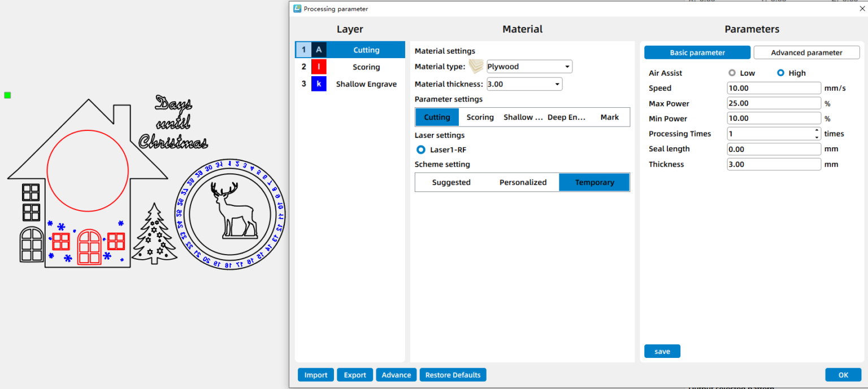Expand the Material thickness dropdown
868x389 pixels.
[524, 84]
